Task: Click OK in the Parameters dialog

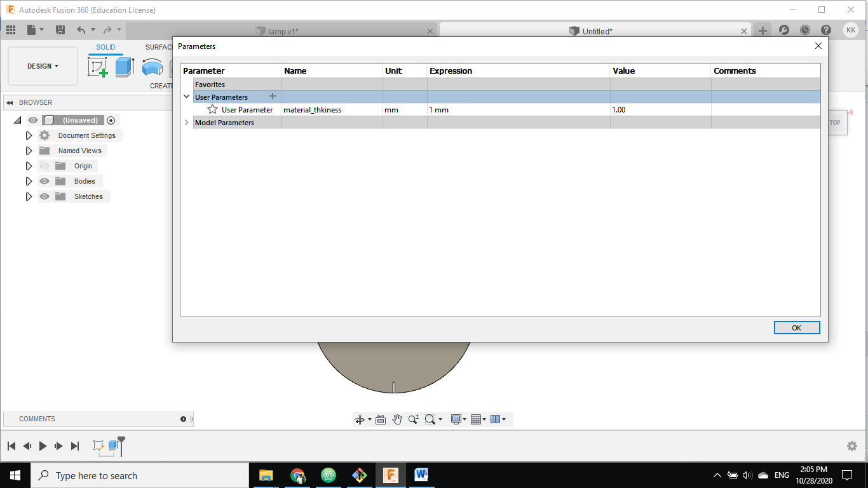Action: pos(797,328)
